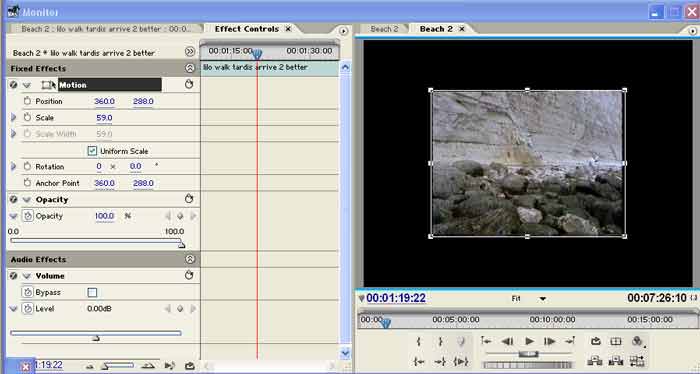Set the In point in the Program monitor

(418, 341)
